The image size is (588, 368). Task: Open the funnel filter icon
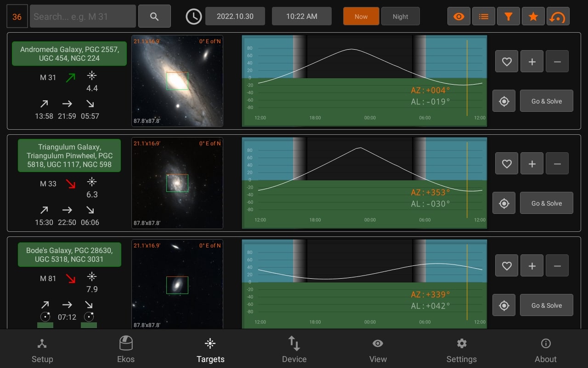pyautogui.click(x=509, y=17)
